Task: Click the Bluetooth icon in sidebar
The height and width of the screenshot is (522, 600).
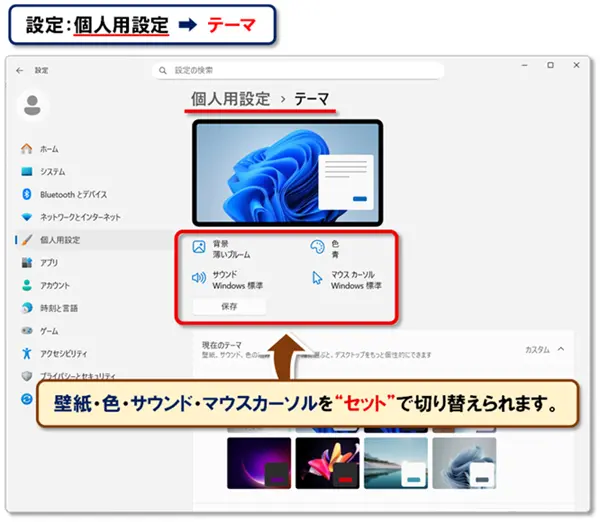Action: 26,194
